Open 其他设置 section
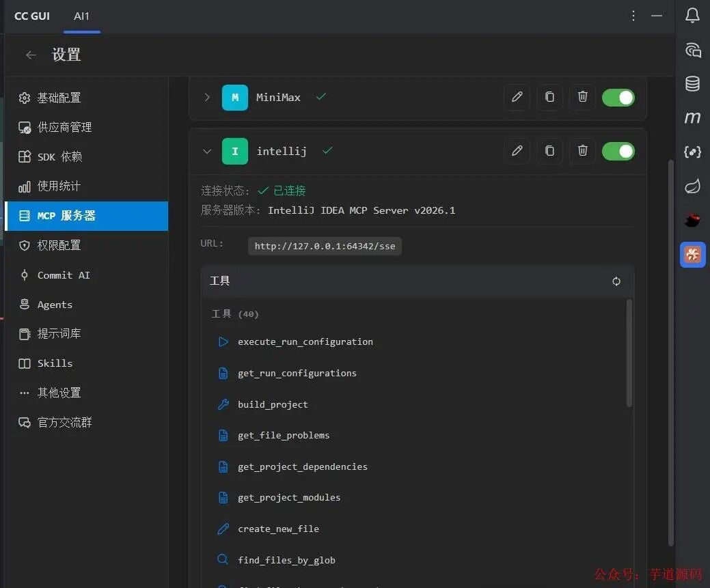 coord(86,393)
